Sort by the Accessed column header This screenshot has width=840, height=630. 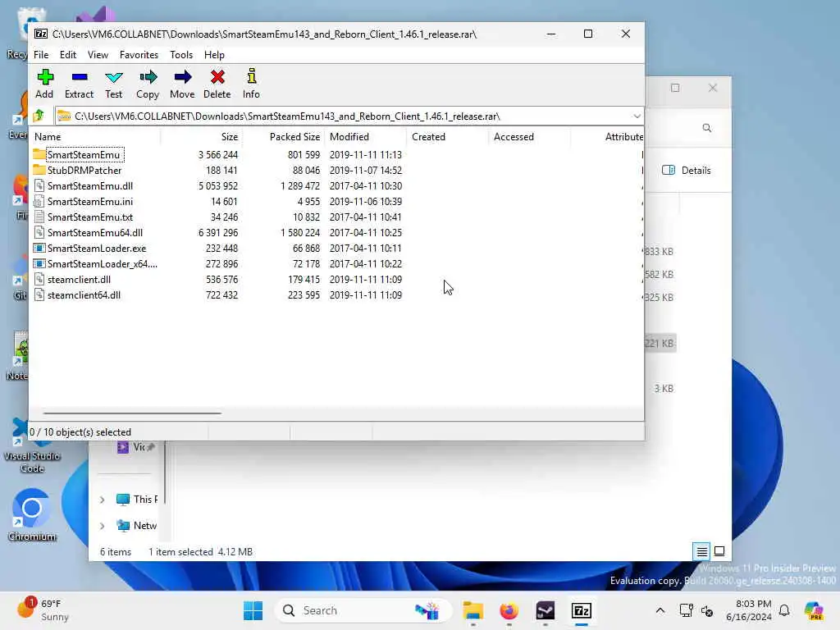pos(529,137)
